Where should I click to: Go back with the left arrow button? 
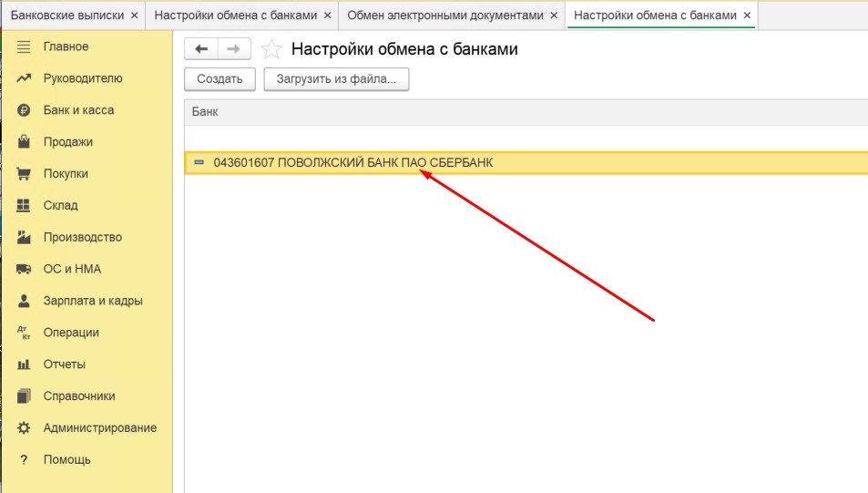[201, 49]
